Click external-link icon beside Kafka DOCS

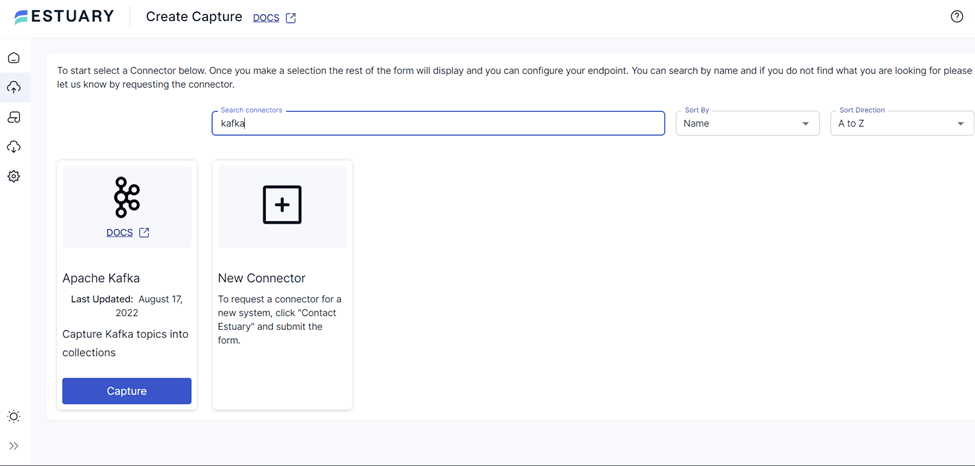click(x=144, y=233)
